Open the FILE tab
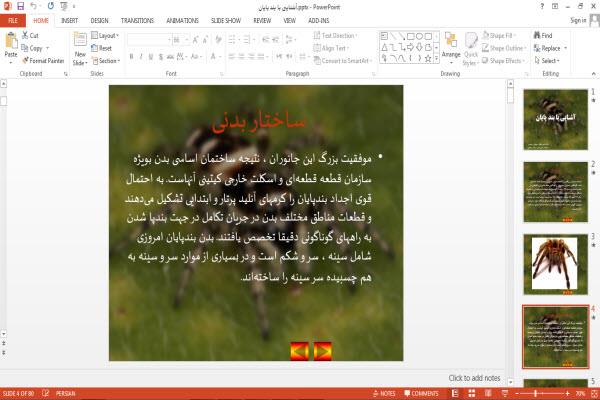Image resolution: width=600 pixels, height=400 pixels. (x=13, y=21)
